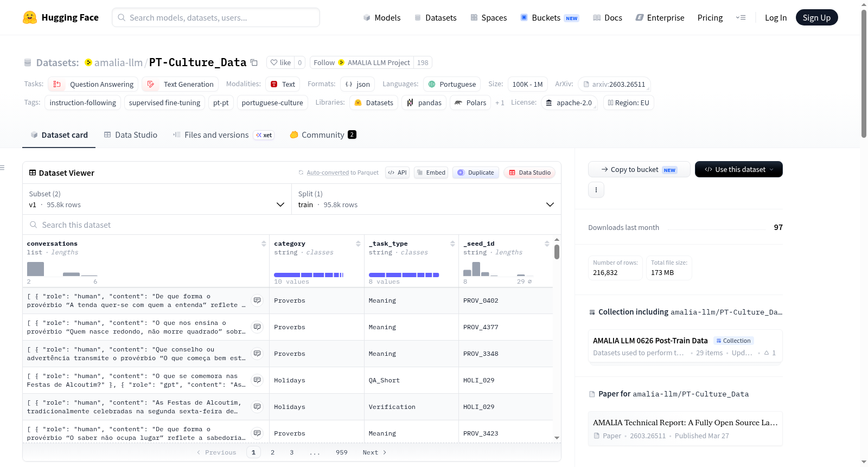The height and width of the screenshot is (467, 868).
Task: Expand the Split train dropdown
Action: (426, 200)
